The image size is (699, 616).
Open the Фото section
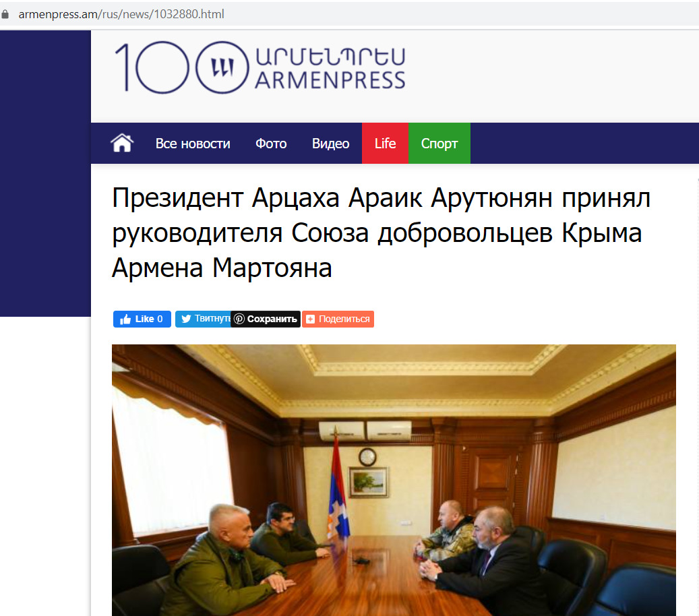coord(271,144)
